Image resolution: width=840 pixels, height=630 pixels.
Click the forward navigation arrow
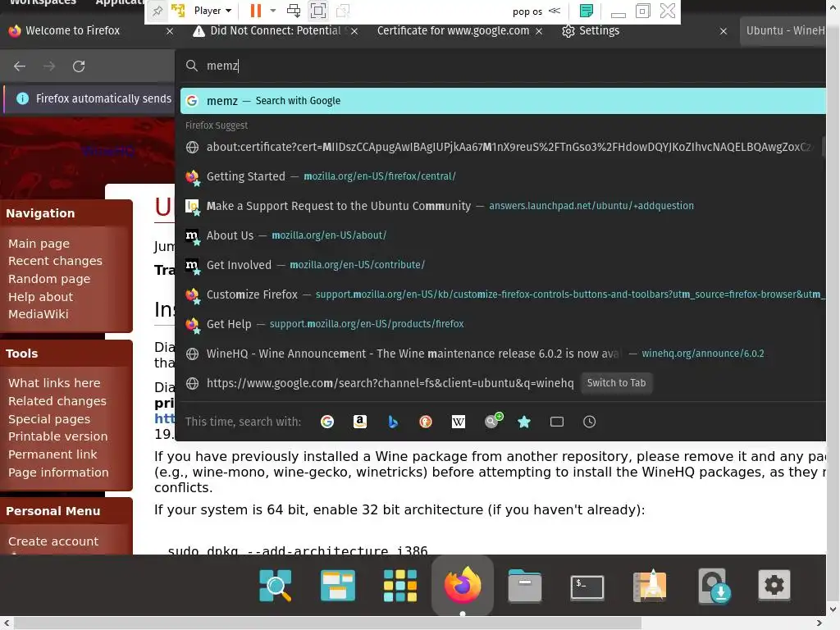click(49, 66)
